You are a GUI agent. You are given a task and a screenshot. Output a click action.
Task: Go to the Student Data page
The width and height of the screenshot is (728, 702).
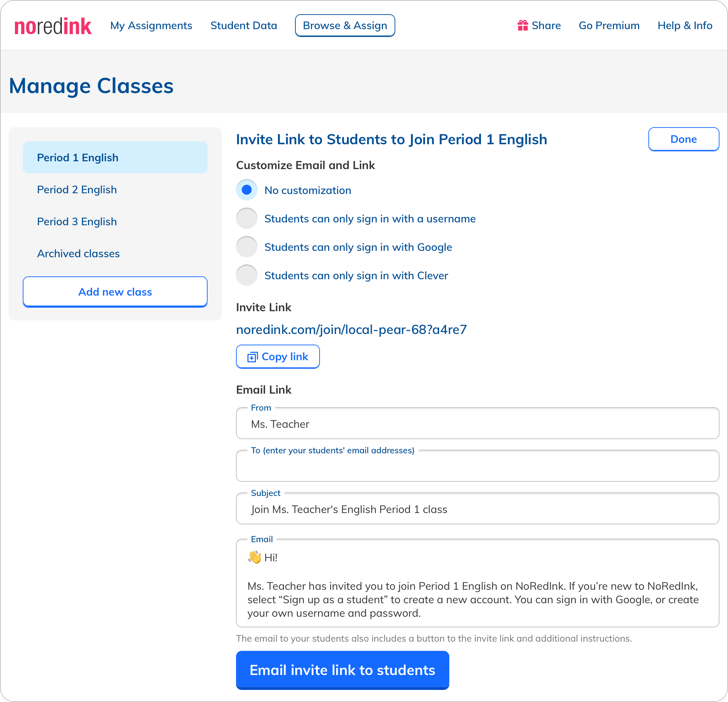[x=243, y=26]
